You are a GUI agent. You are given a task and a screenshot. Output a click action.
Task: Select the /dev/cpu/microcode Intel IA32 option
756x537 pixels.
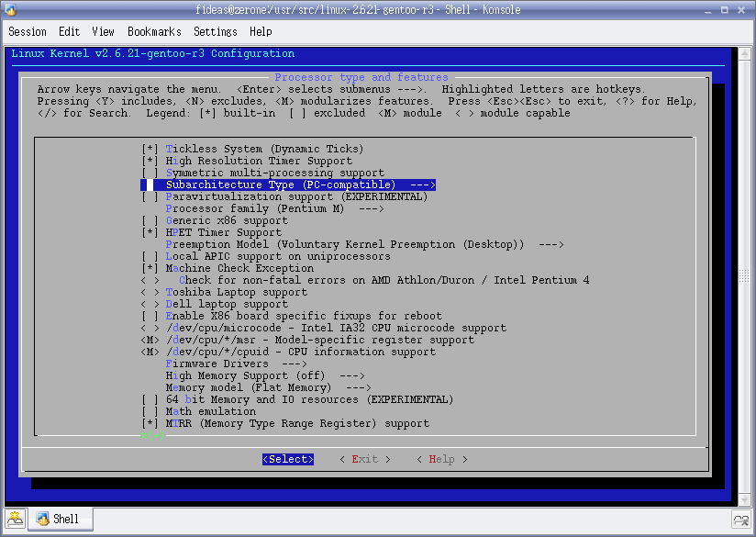click(324, 328)
